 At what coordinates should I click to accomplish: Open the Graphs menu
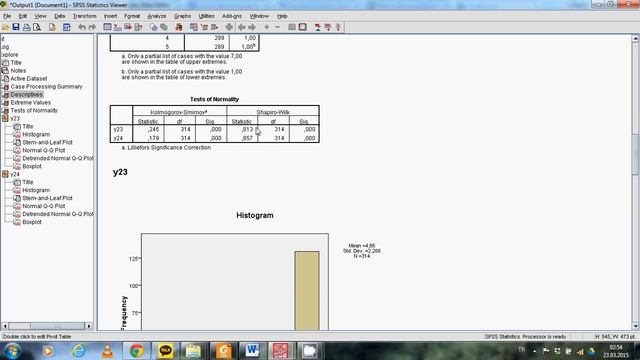click(182, 16)
